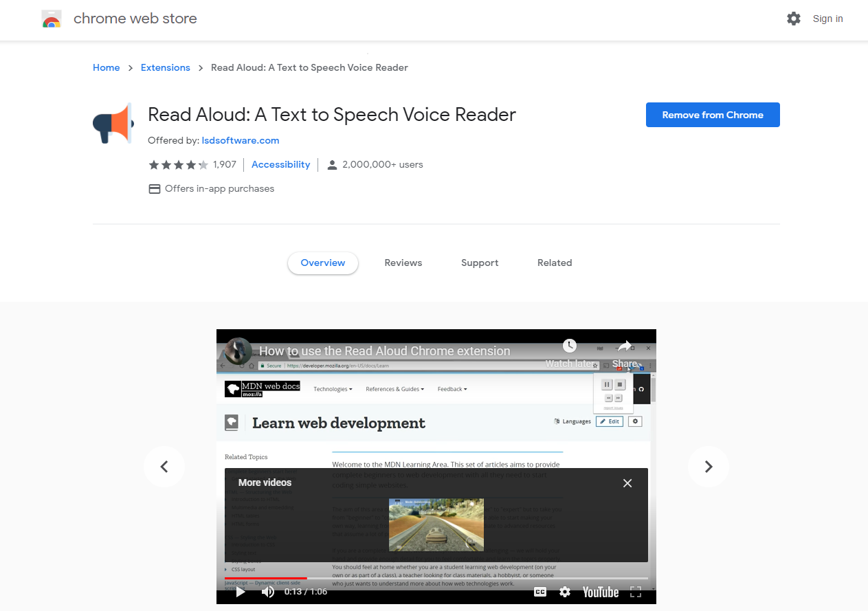Open video settings gear
Viewport: 868px width, 611px height.
tap(565, 592)
